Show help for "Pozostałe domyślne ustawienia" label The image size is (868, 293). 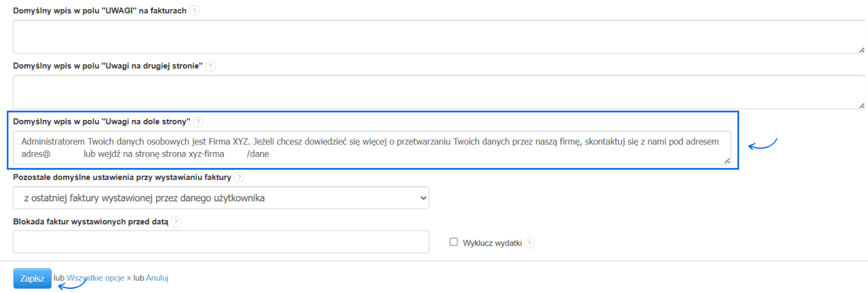239,177
